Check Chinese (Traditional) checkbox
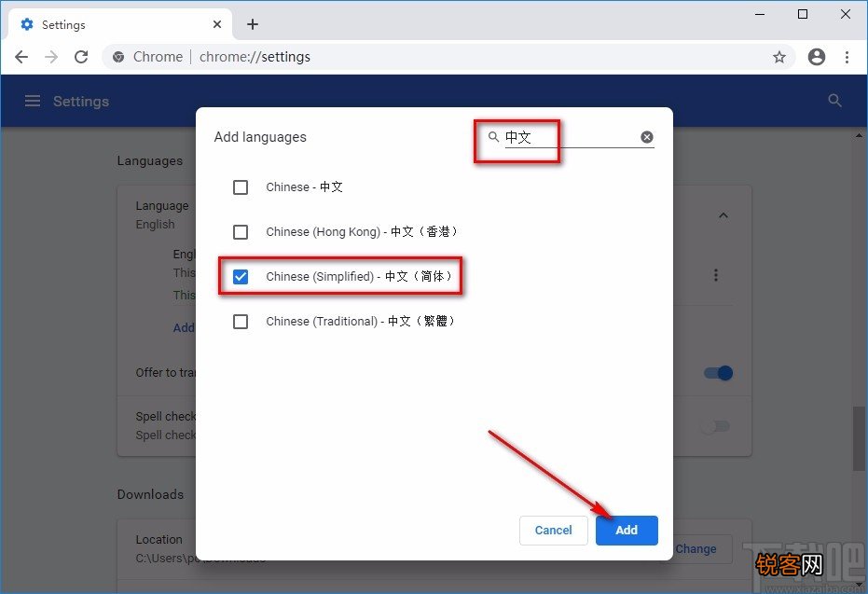Image resolution: width=868 pixels, height=594 pixels. pos(241,321)
